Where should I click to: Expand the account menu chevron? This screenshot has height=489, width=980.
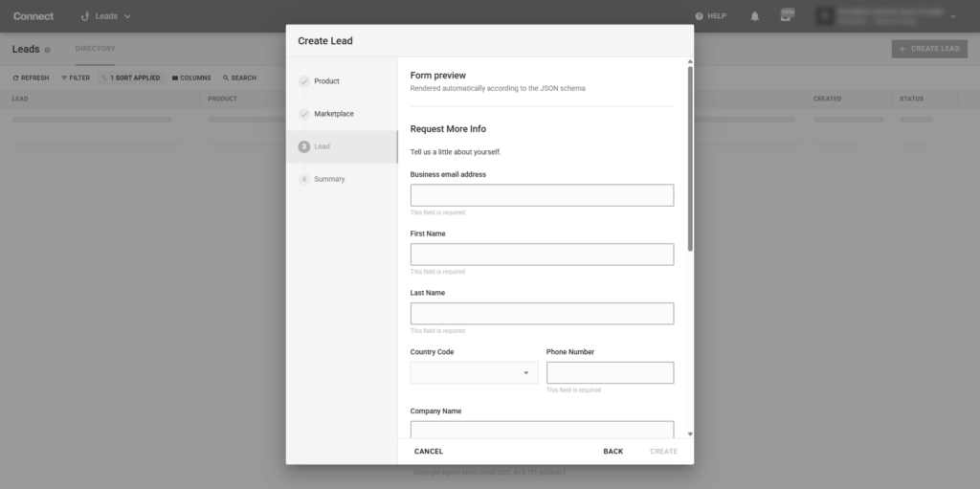(x=952, y=16)
